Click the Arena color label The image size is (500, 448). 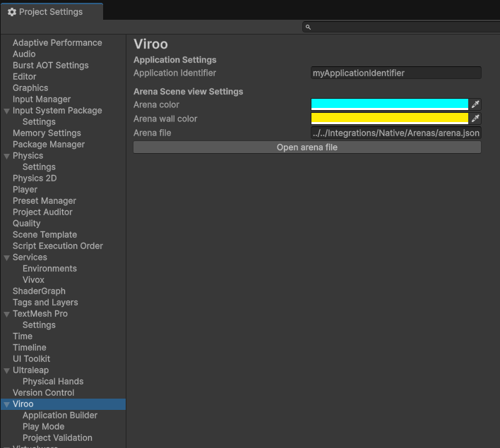coord(156,104)
